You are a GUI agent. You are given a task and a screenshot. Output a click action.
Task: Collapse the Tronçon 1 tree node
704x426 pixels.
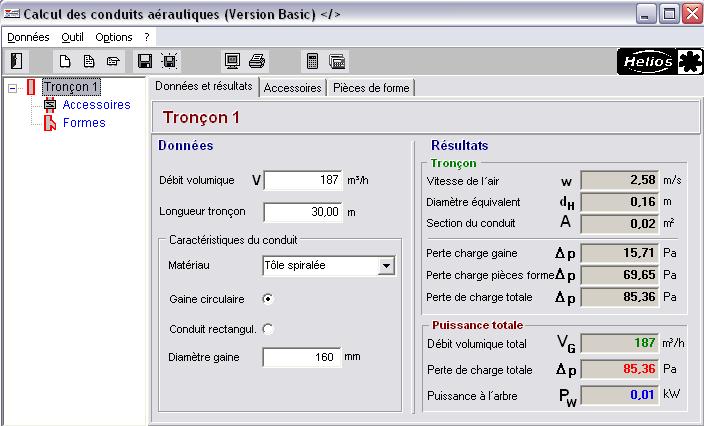pyautogui.click(x=13, y=88)
